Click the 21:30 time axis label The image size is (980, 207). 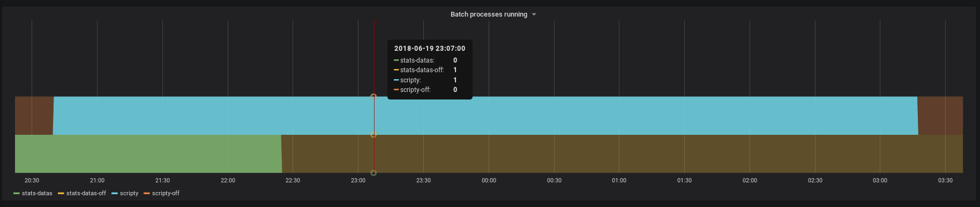[x=162, y=181]
